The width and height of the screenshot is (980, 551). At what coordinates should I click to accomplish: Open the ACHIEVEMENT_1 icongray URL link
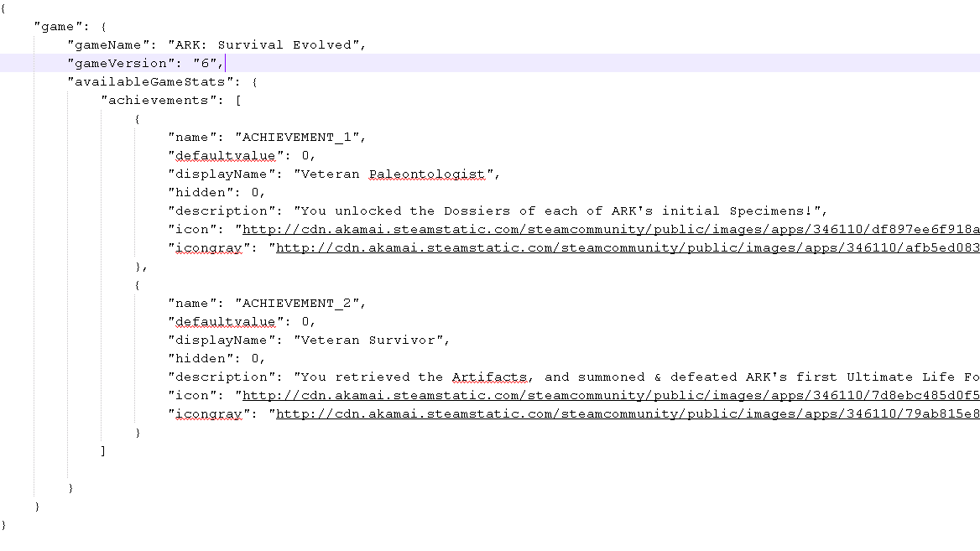[628, 248]
